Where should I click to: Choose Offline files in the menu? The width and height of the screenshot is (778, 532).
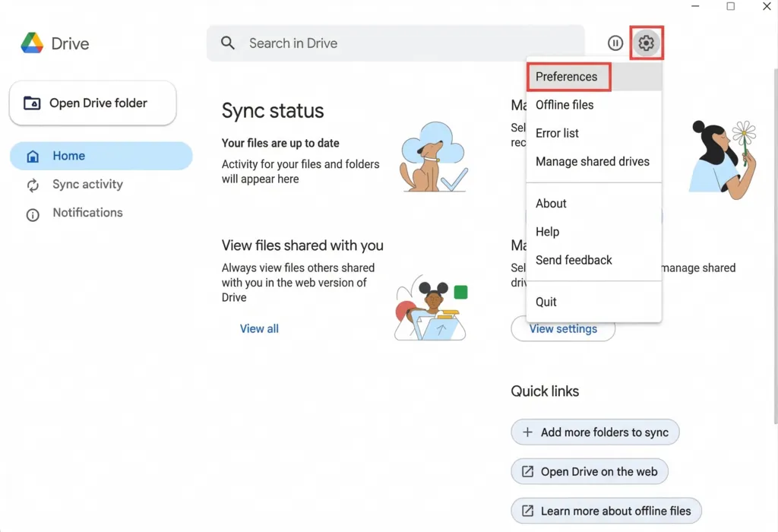pos(565,105)
